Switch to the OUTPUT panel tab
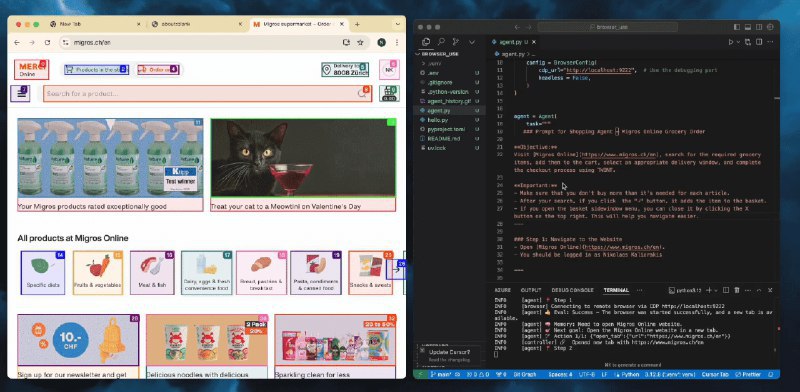The width and height of the screenshot is (800, 392). pyautogui.click(x=531, y=290)
